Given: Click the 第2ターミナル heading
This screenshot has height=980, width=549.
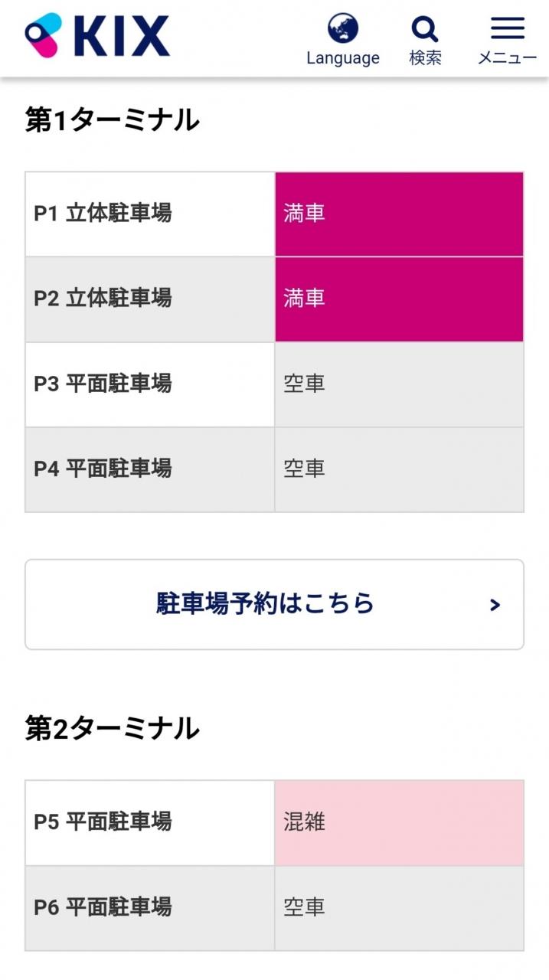Looking at the screenshot, I should [x=112, y=729].
